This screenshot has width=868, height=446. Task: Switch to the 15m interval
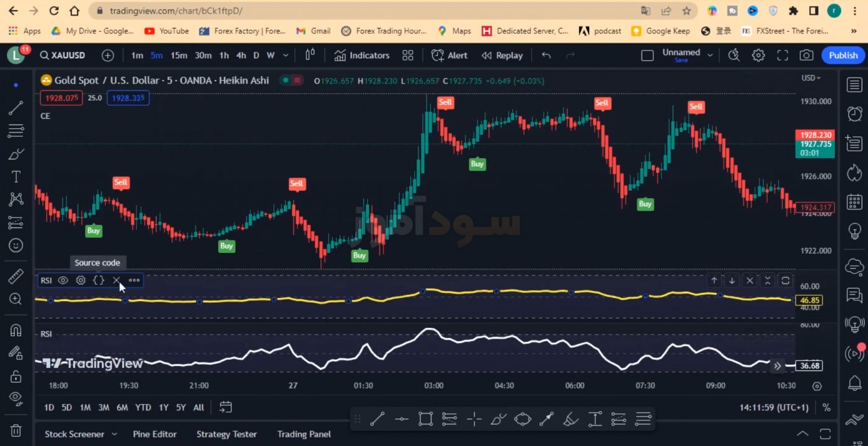179,55
